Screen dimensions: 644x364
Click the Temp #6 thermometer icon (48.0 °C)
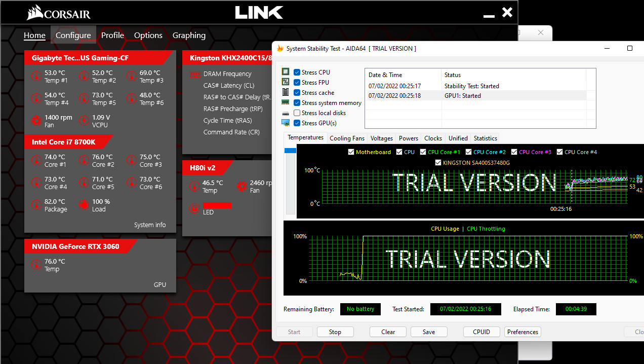point(132,98)
